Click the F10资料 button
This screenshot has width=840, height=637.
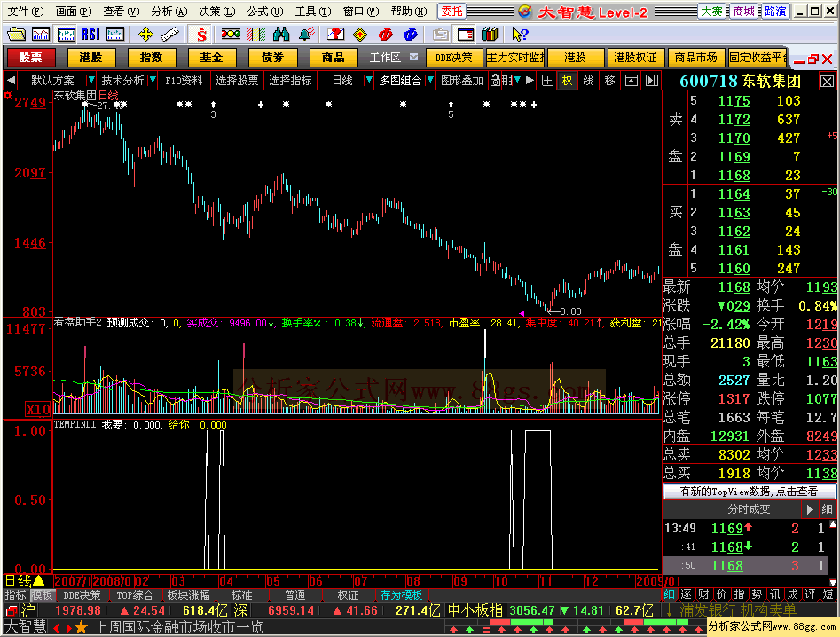(184, 81)
